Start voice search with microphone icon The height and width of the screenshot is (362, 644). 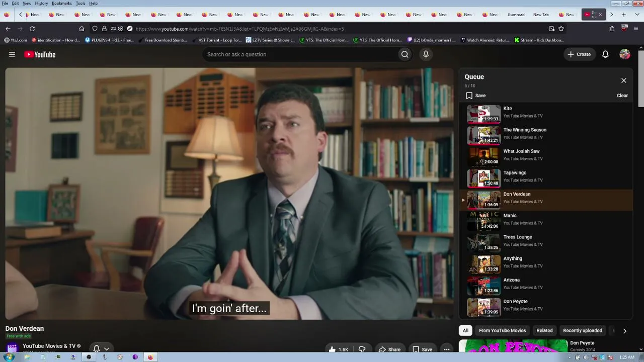(426, 54)
